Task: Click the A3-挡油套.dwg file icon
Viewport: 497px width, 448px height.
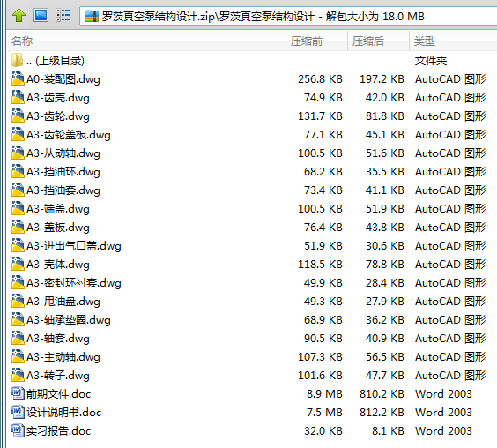Action: coord(18,190)
